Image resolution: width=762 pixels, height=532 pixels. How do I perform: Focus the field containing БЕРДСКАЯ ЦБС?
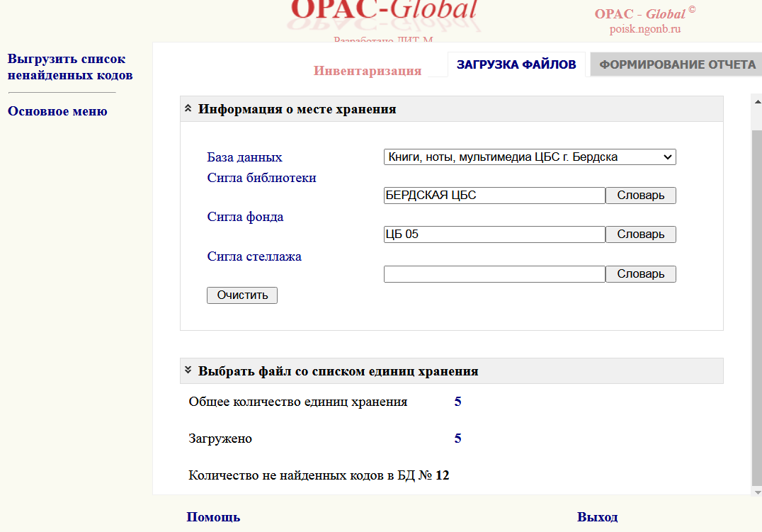(494, 196)
